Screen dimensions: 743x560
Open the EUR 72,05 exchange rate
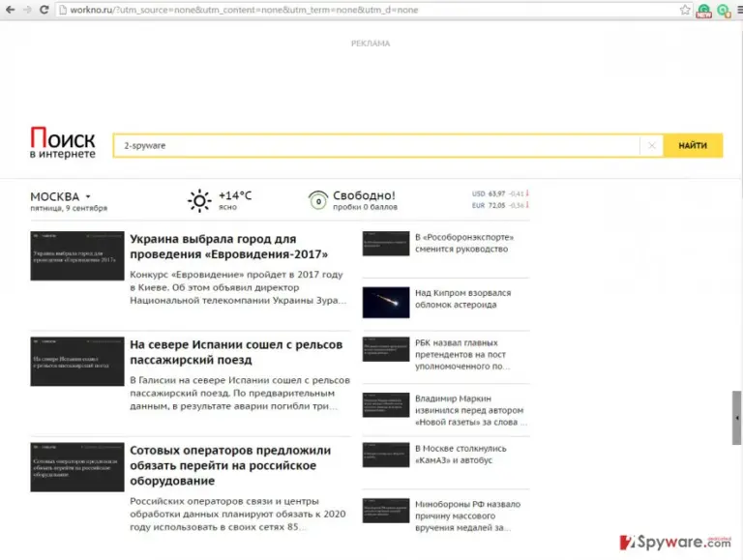pos(500,206)
